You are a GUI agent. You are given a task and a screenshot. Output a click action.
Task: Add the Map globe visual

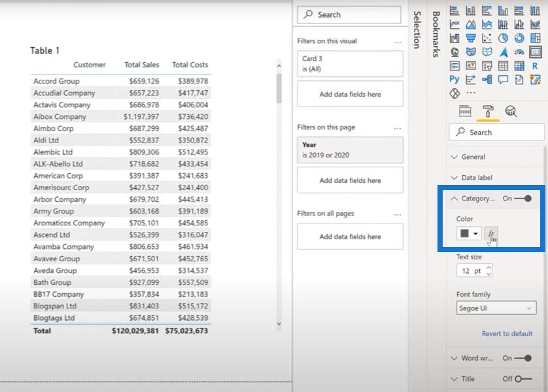[x=454, y=52]
